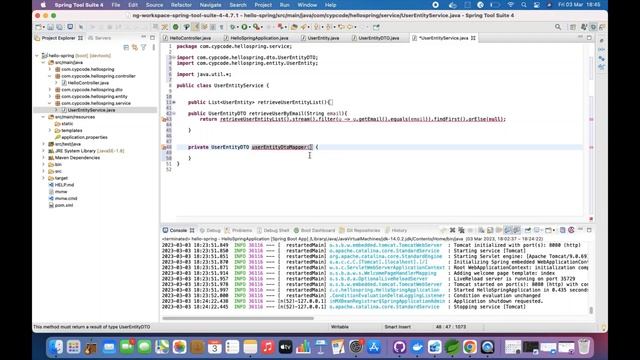Open the Git Repositories tab
This screenshot has height=360, width=640.
tap(360, 230)
